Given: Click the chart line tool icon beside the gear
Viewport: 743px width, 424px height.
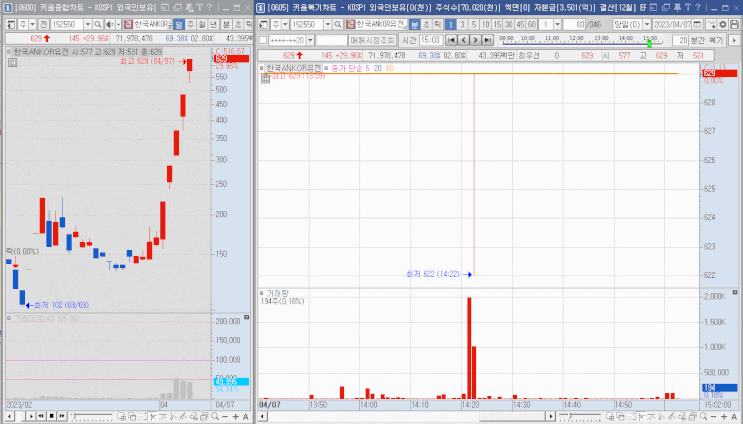Looking at the screenshot, I should (711, 24).
